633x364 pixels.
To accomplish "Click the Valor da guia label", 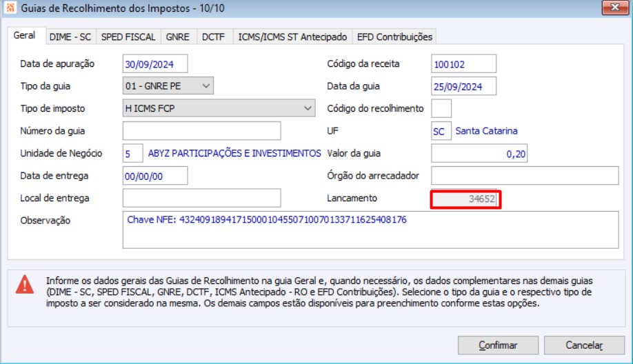I will pos(354,153).
